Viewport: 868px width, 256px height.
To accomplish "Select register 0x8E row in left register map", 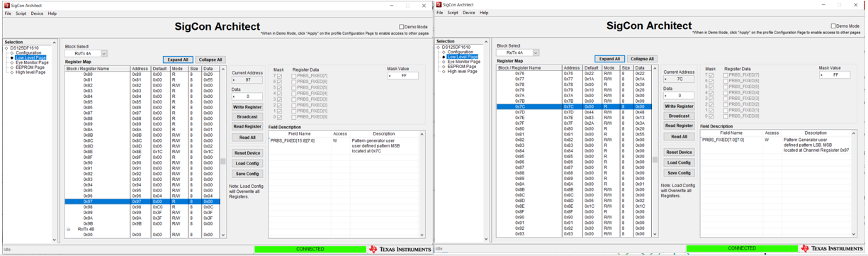I will tap(142, 152).
